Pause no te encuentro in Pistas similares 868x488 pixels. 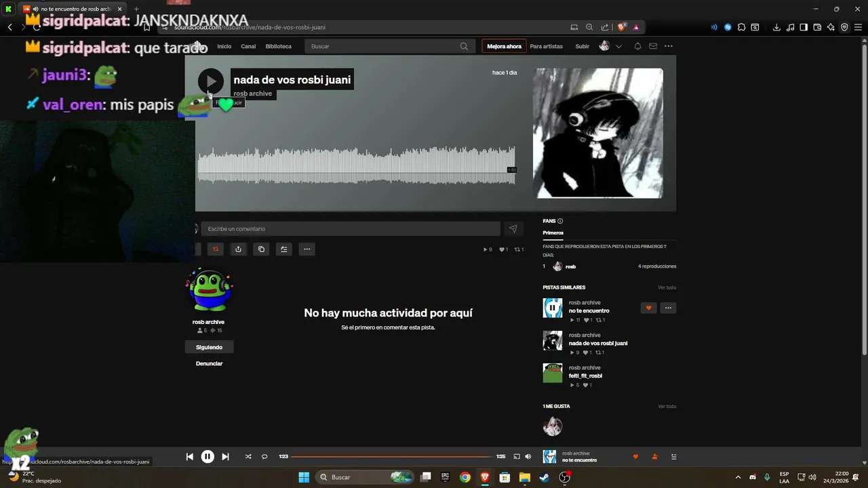(x=553, y=308)
